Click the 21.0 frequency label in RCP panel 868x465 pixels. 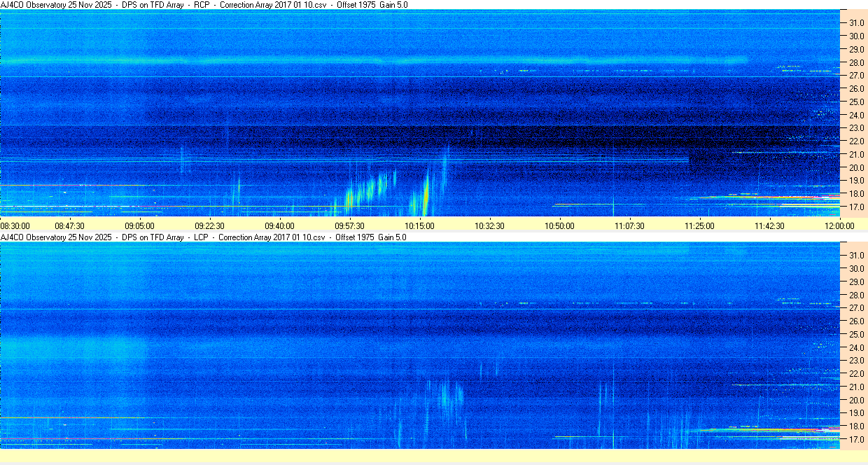point(856,155)
